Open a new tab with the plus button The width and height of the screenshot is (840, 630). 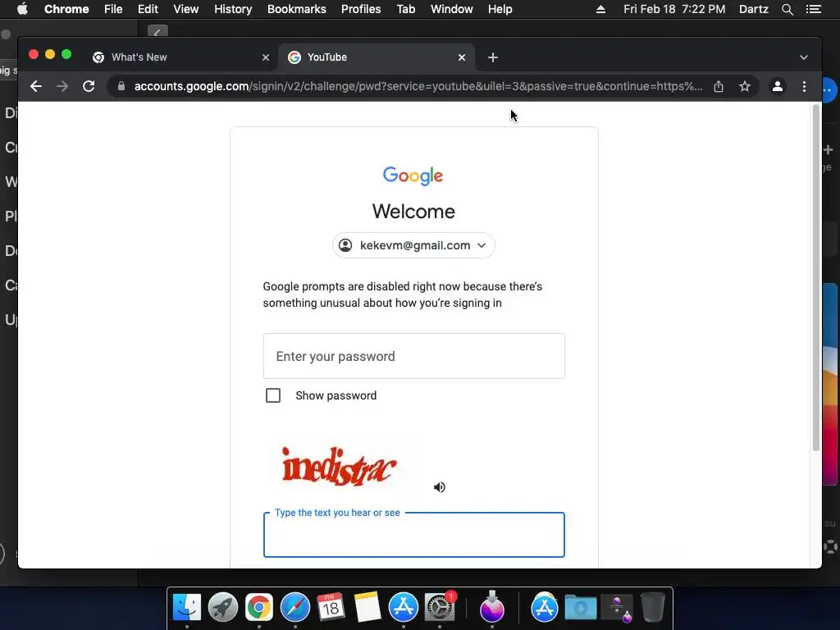click(493, 57)
